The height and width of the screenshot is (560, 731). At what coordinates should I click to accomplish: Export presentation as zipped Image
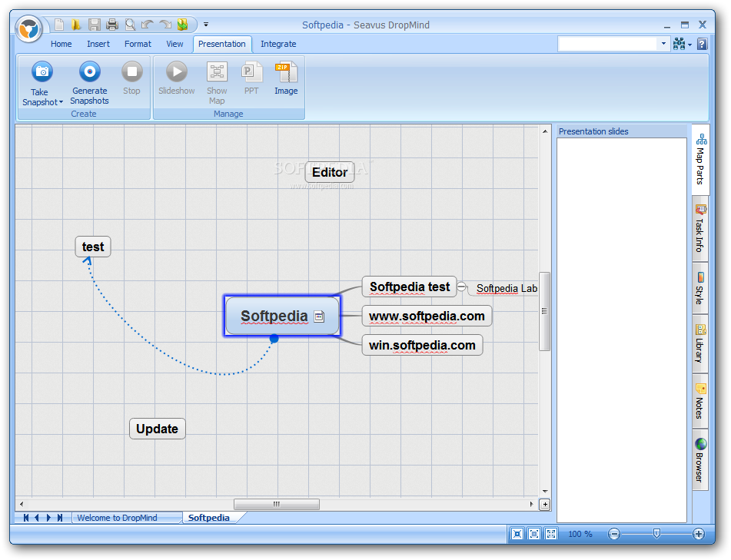click(x=286, y=78)
